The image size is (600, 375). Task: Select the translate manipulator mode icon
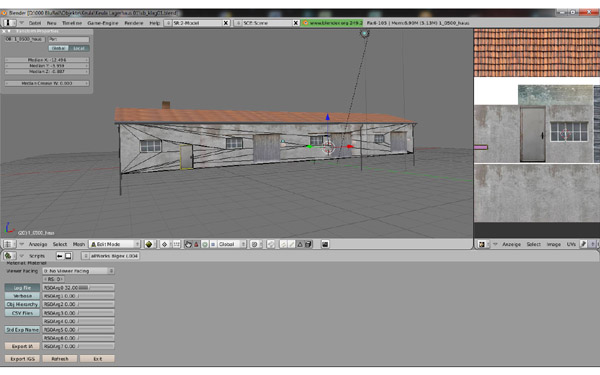196,244
